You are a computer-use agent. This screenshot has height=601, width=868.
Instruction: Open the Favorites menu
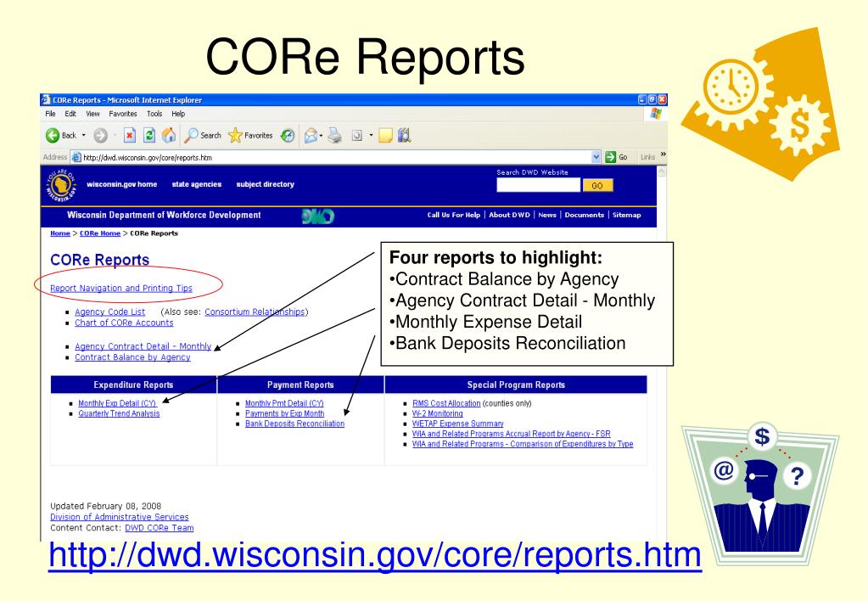coord(123,114)
